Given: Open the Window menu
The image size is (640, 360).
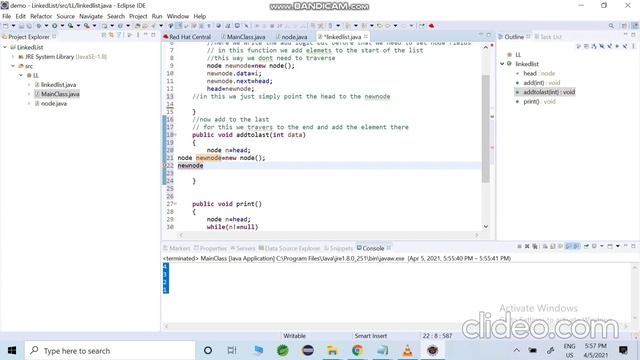Looking at the screenshot, I should click(x=178, y=16).
